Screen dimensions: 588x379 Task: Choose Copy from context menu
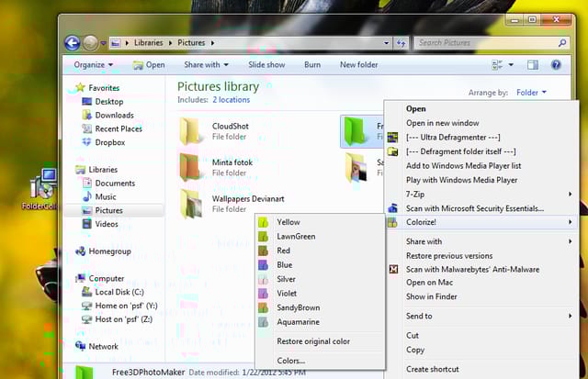point(415,350)
